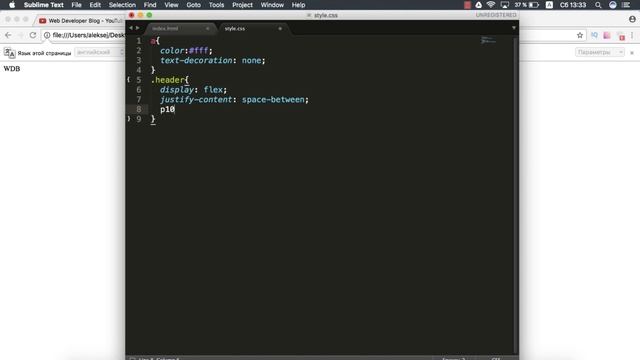Open the Tools menu

(x=216, y=5)
